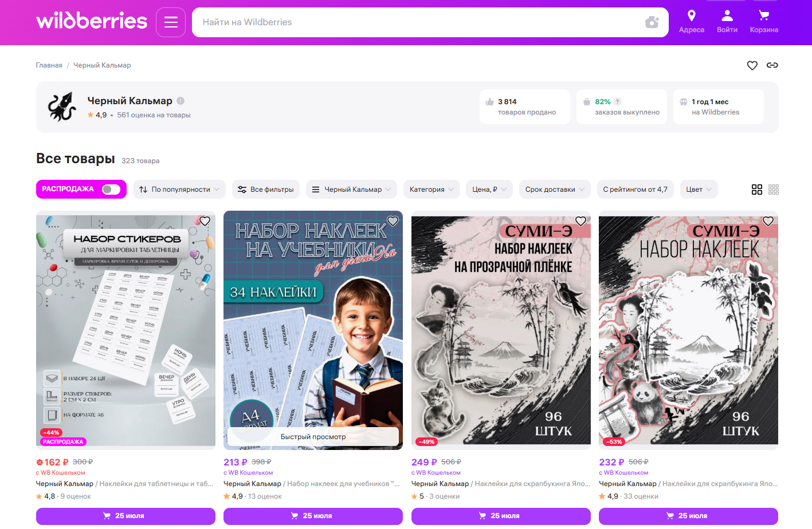Viewport: 812px width, 529px height.
Task: Click Быстрый просмотр on textbook stickers
Action: tap(313, 436)
